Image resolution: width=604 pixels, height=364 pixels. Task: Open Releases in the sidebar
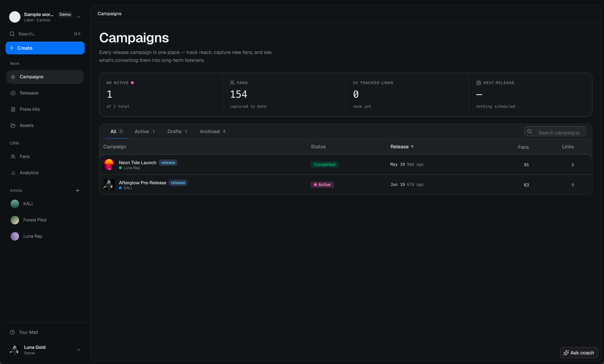pyautogui.click(x=45, y=93)
